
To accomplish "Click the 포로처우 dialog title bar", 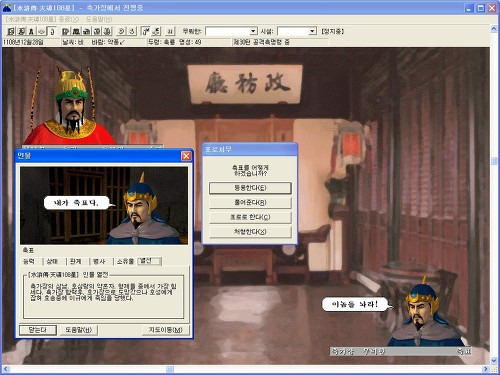I will (x=250, y=149).
